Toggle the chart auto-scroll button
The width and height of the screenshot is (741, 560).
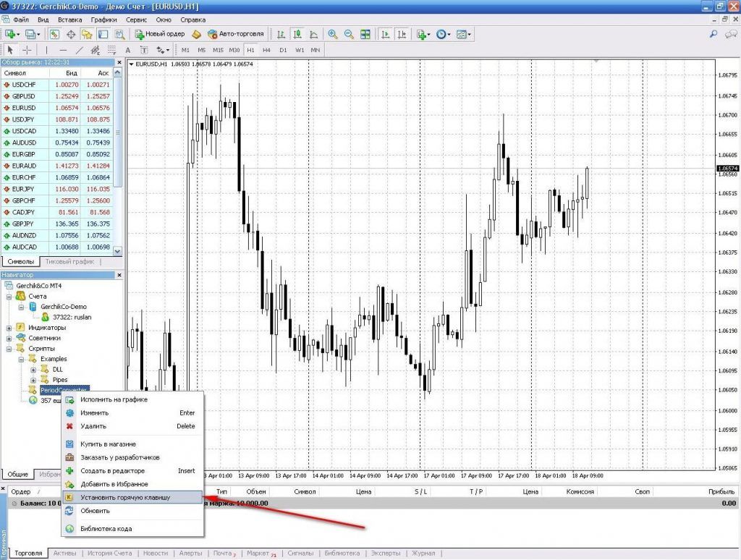[x=386, y=34]
